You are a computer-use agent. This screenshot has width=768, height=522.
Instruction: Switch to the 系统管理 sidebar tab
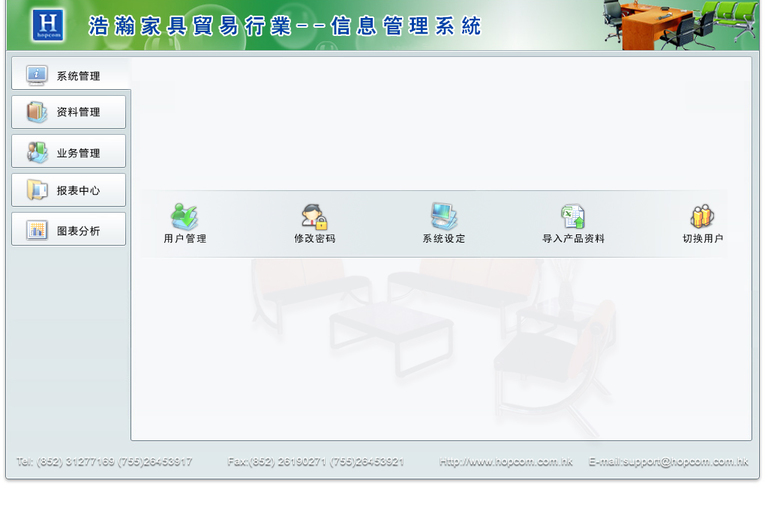(x=69, y=75)
